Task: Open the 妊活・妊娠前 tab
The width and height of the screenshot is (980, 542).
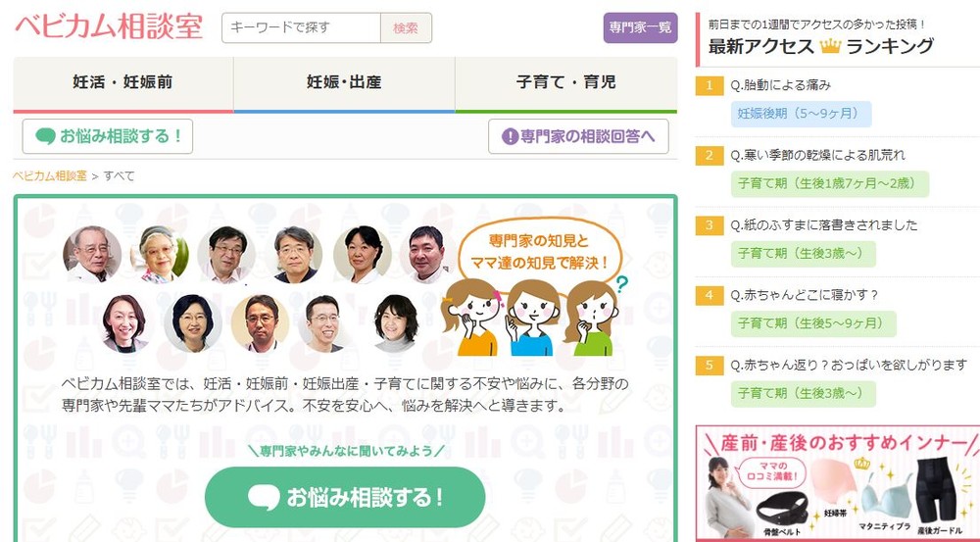Action: point(123,83)
